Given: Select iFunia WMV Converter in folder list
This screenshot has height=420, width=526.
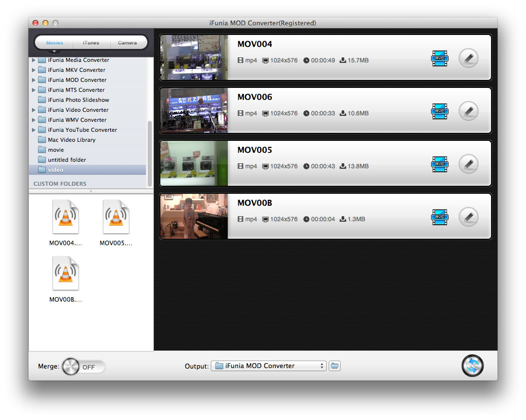Looking at the screenshot, I should click(87, 120).
